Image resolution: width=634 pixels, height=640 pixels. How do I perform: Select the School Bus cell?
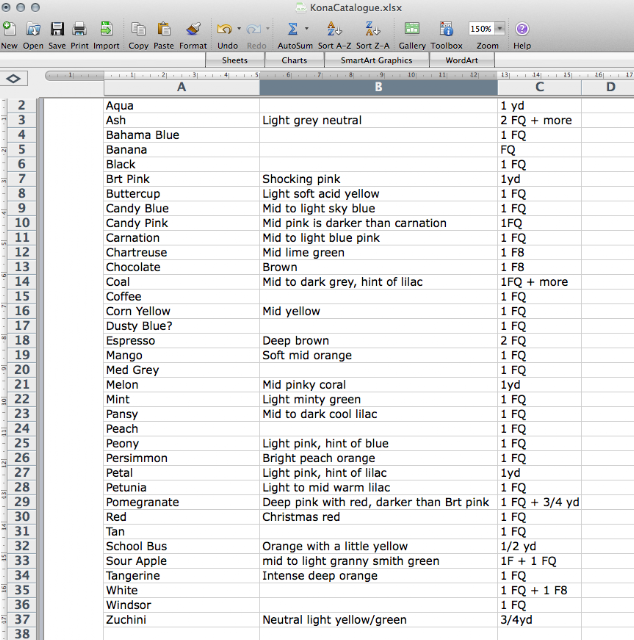(182, 547)
